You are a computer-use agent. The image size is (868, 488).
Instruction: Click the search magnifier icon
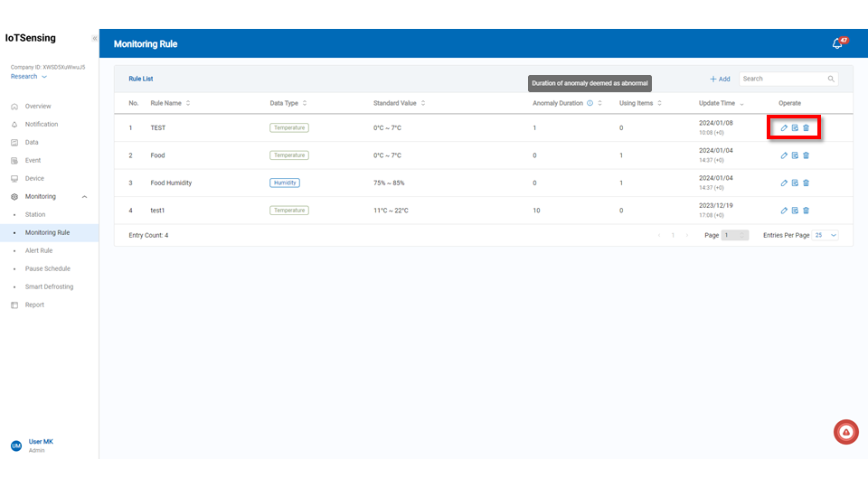(x=831, y=80)
